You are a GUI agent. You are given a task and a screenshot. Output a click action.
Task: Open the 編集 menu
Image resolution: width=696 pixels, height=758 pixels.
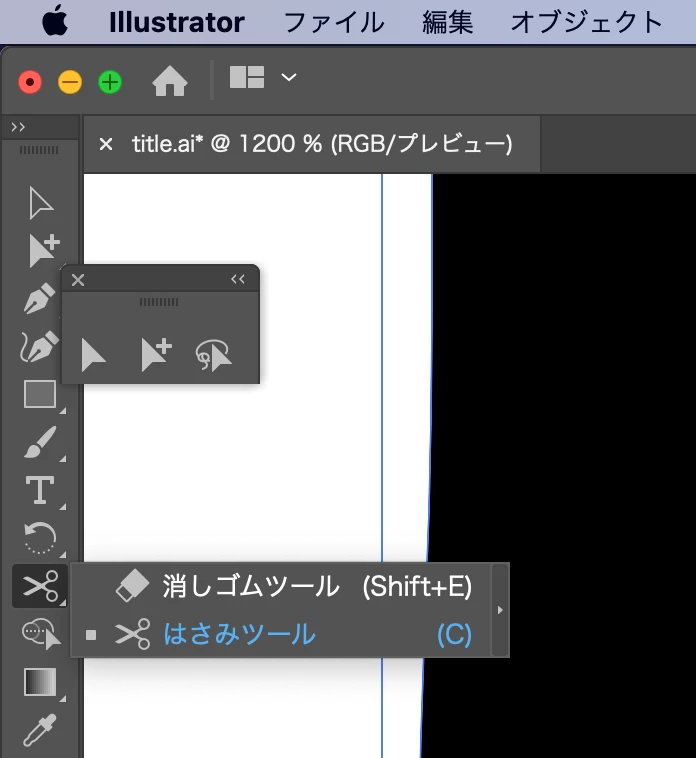click(448, 23)
